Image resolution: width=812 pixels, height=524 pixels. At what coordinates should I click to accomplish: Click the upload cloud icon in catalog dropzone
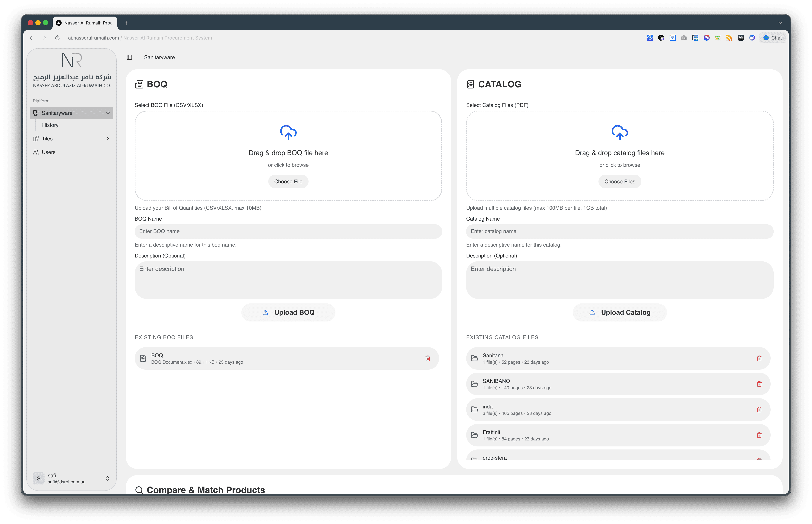620,133
